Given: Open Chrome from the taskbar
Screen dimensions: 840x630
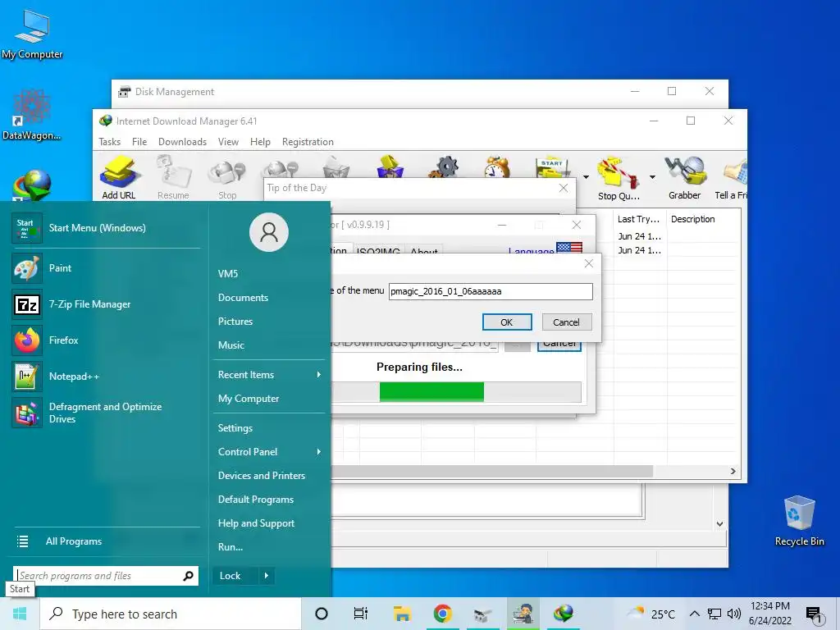Looking at the screenshot, I should tap(442, 614).
